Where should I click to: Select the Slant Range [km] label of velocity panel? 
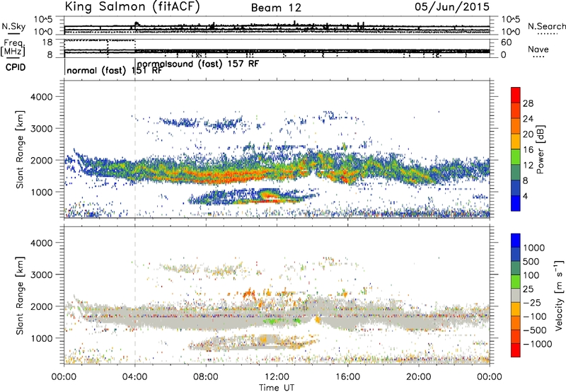coord(20,295)
